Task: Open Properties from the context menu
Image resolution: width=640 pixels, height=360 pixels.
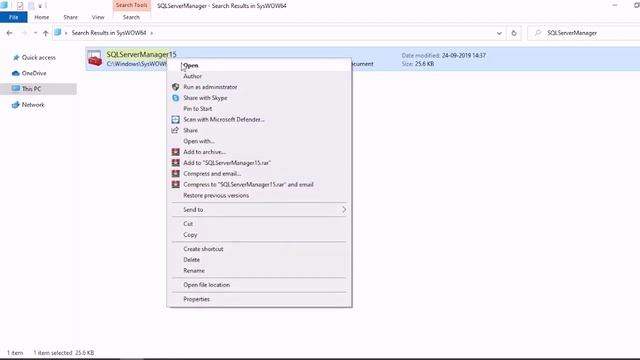Action: 259,299
